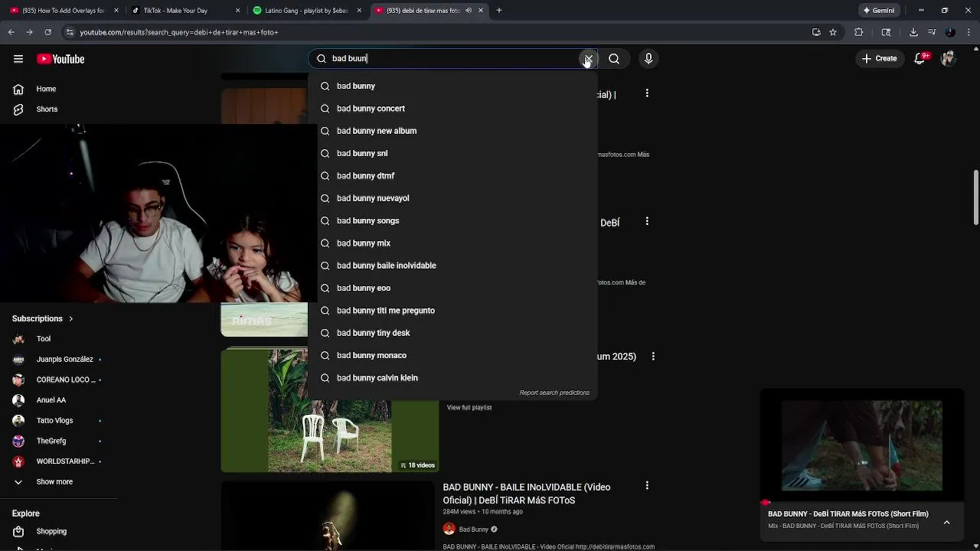Choose the suggestion "bad bunny titi me pregunto"
Screen dimensions: 980x551
[452, 311]
